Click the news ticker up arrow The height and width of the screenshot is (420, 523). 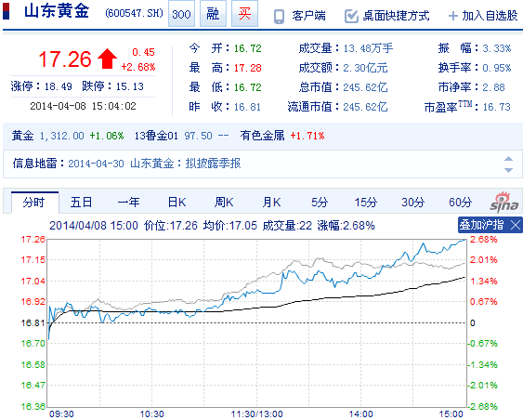tap(508, 159)
